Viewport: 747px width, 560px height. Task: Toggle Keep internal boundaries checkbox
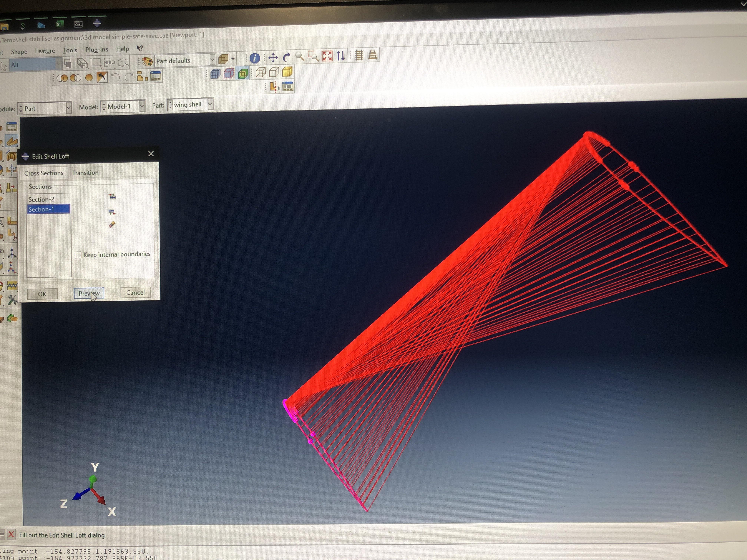click(78, 255)
